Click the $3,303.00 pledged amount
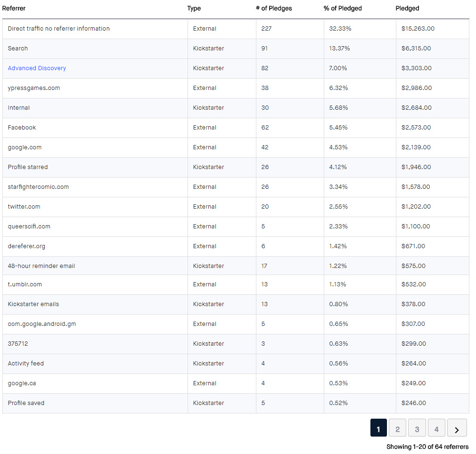Image resolution: width=476 pixels, height=454 pixels. (x=416, y=68)
